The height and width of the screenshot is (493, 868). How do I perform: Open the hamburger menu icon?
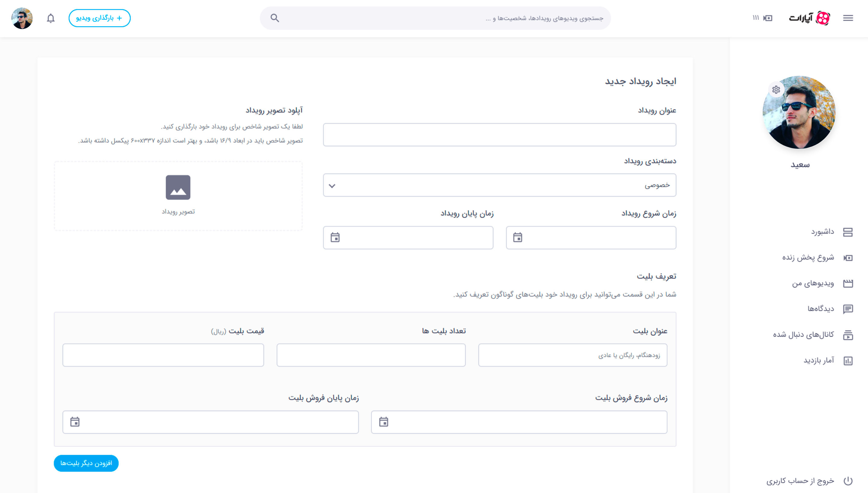(x=848, y=18)
